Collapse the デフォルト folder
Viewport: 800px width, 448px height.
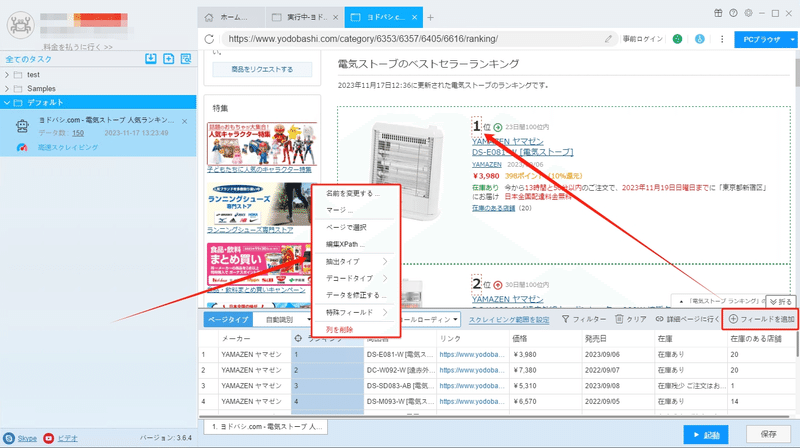pyautogui.click(x=7, y=103)
